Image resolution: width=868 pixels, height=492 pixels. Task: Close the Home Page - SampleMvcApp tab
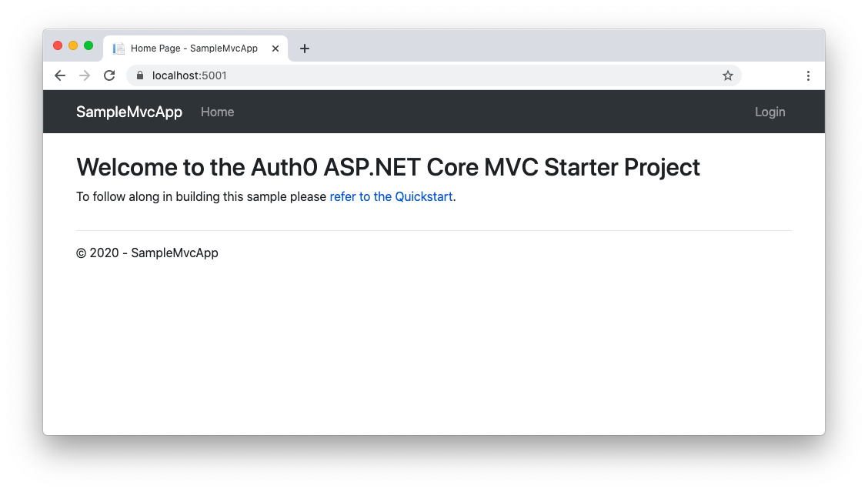(x=275, y=49)
